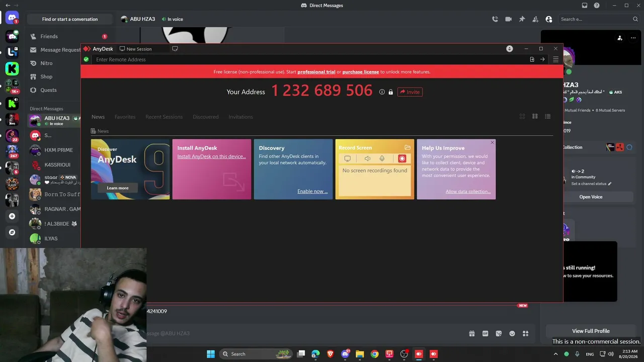Open GIF picker in Discord message bar
The width and height of the screenshot is (644, 362).
[486, 333]
